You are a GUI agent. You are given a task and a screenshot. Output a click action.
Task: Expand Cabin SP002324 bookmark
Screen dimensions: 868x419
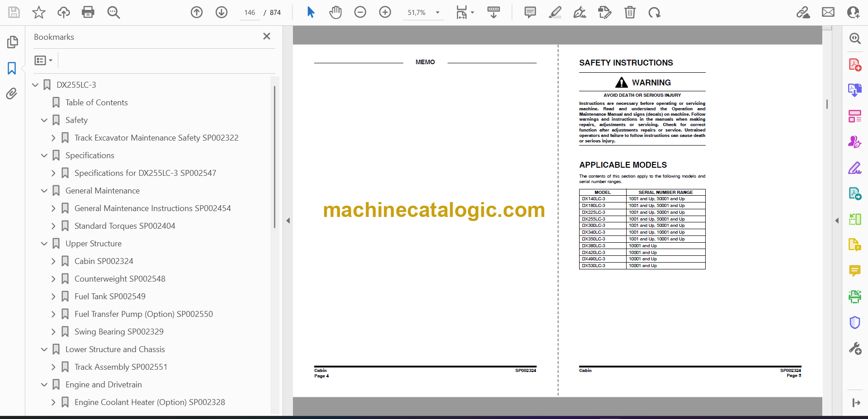[53, 261]
